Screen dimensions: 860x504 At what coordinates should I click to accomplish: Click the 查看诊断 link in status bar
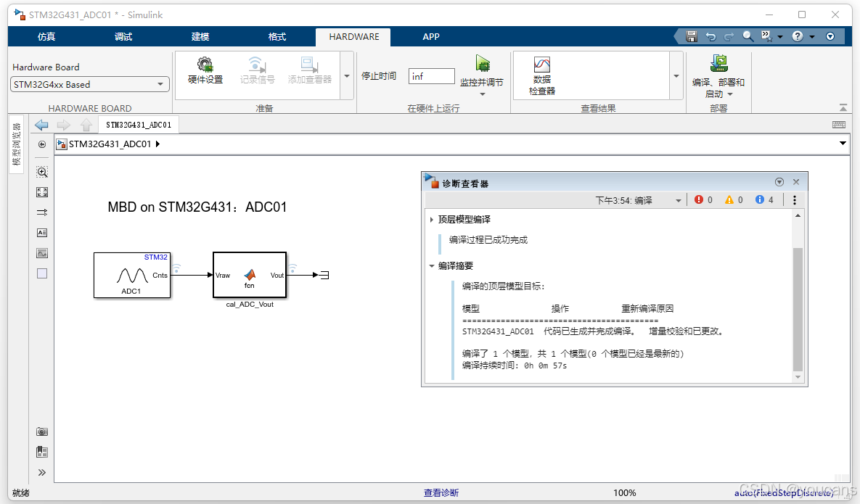[441, 493]
